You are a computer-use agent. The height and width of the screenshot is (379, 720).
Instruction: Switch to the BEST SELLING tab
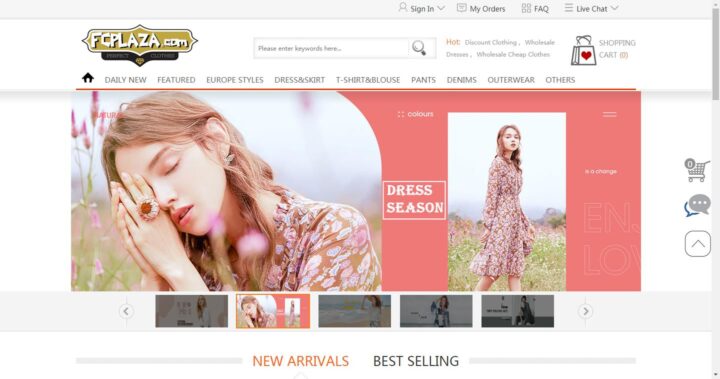[416, 361]
